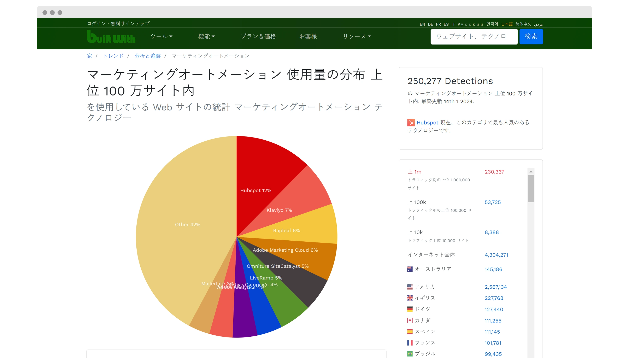The height and width of the screenshot is (364, 629).
Task: Click the 111,145 Spain count
Action: (x=492, y=332)
